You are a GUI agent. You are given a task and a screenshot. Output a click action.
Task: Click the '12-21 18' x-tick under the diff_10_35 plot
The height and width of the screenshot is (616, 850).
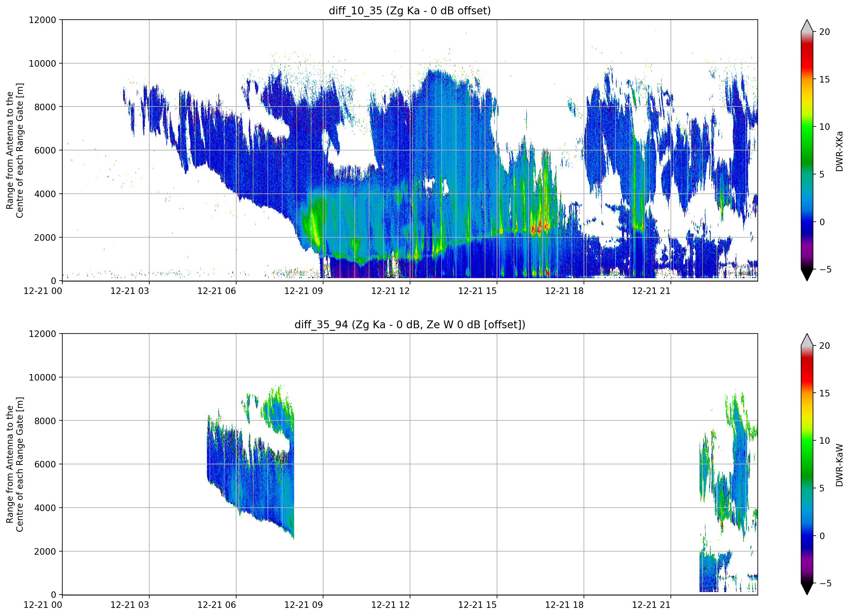[564, 291]
